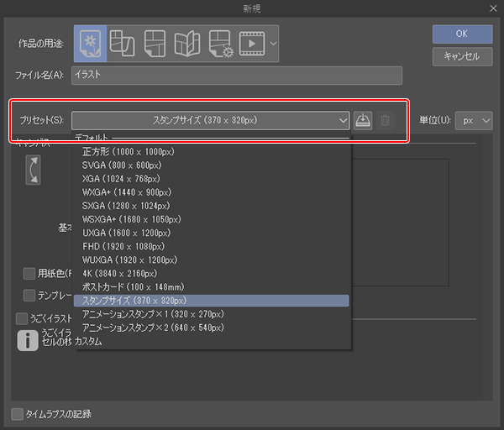Image resolution: width=504 pixels, height=430 pixels.
Task: Toggle the うごくイラスト checkbox
Action: click(x=22, y=318)
